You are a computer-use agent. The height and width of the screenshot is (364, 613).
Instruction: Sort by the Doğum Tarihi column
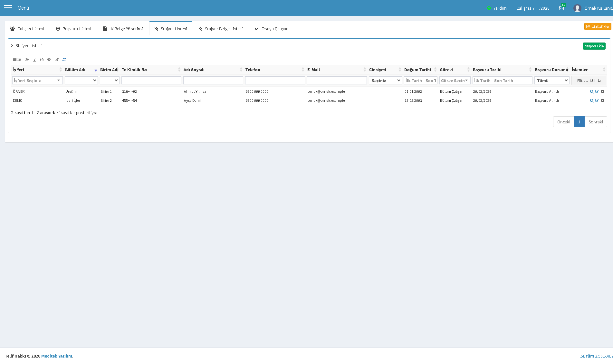[435, 70]
